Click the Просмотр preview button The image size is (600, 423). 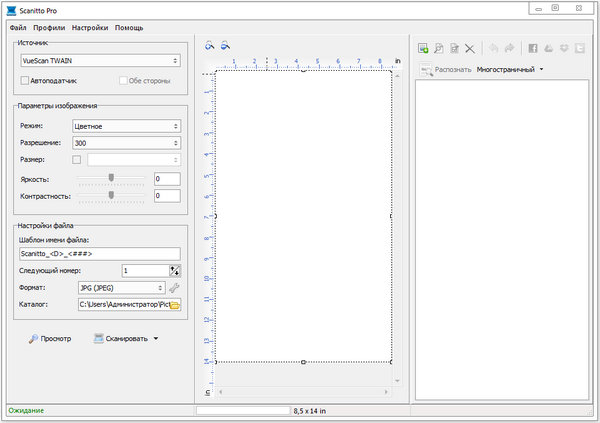pos(49,339)
